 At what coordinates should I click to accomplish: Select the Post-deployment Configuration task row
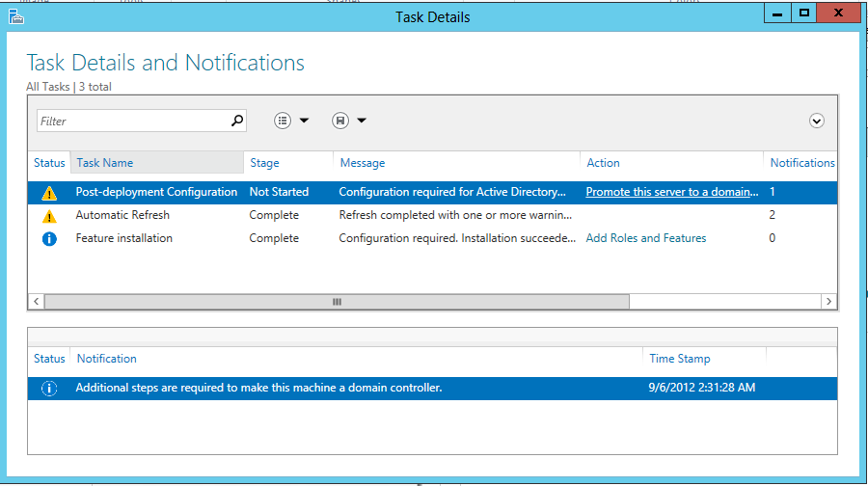[432, 192]
